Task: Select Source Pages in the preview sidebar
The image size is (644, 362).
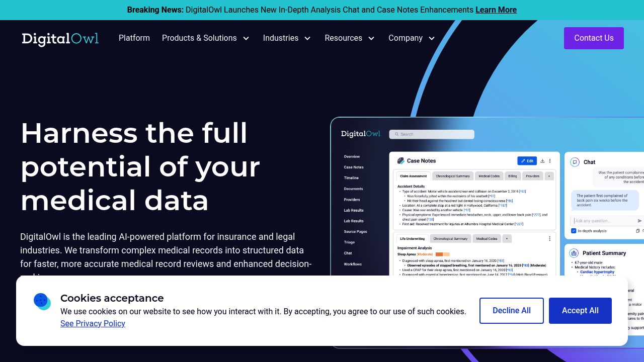Action: (x=355, y=232)
